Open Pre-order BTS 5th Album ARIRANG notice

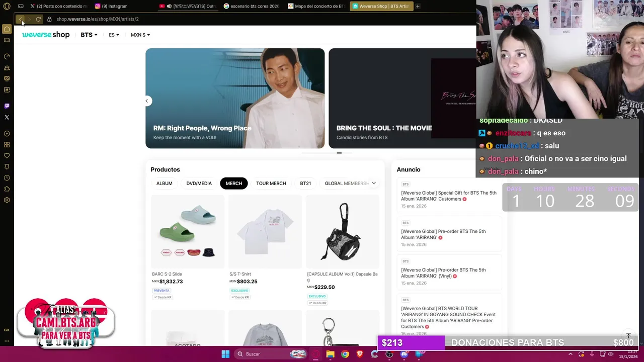point(443,234)
